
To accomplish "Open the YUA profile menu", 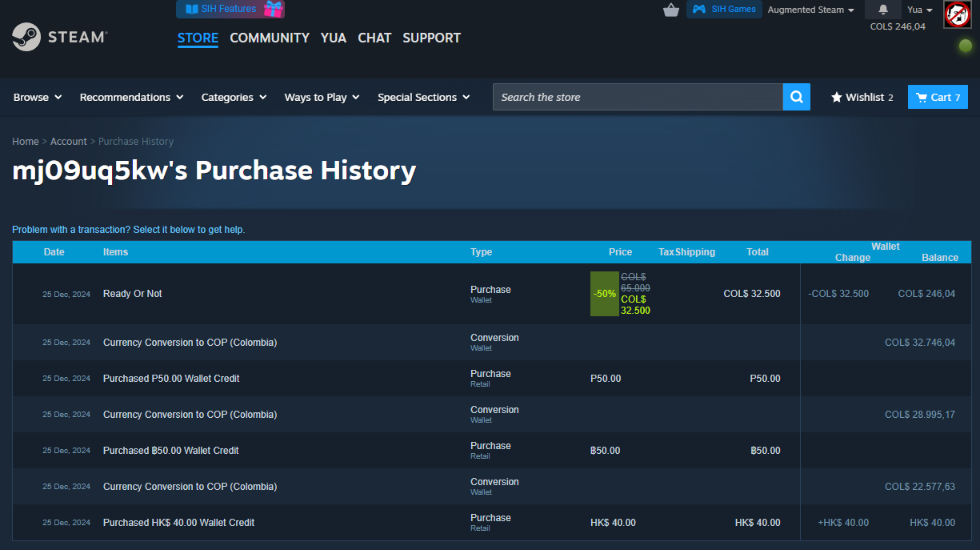I will (334, 38).
